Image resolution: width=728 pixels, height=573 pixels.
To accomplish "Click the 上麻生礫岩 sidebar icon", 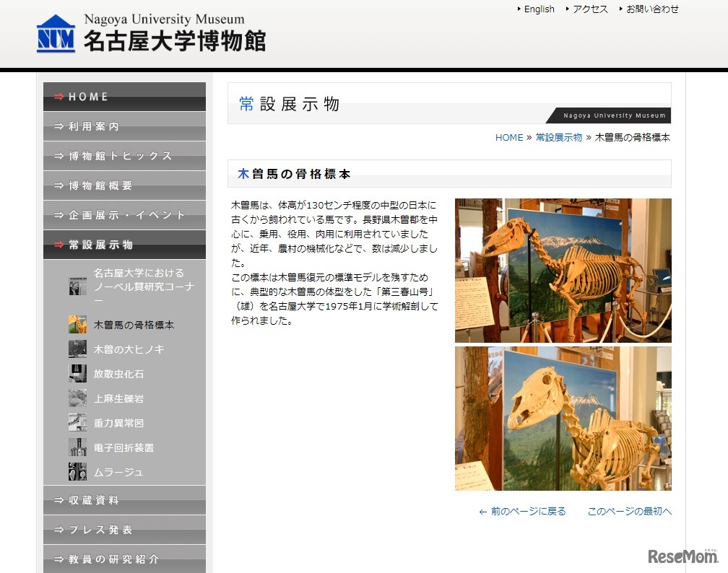I will click(x=77, y=398).
